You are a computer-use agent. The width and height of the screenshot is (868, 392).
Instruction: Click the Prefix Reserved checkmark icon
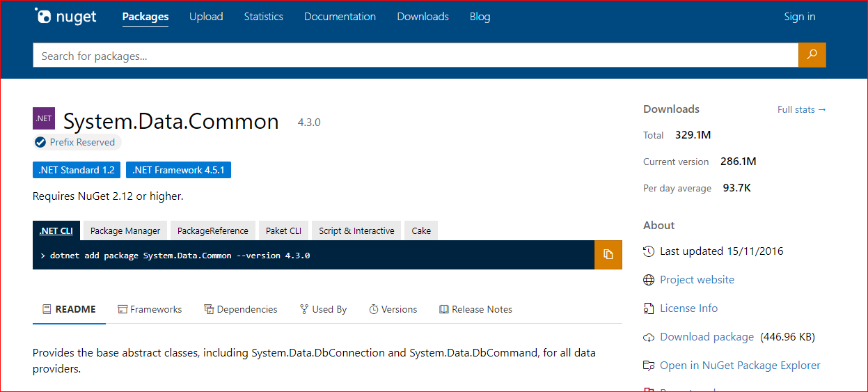pos(40,142)
